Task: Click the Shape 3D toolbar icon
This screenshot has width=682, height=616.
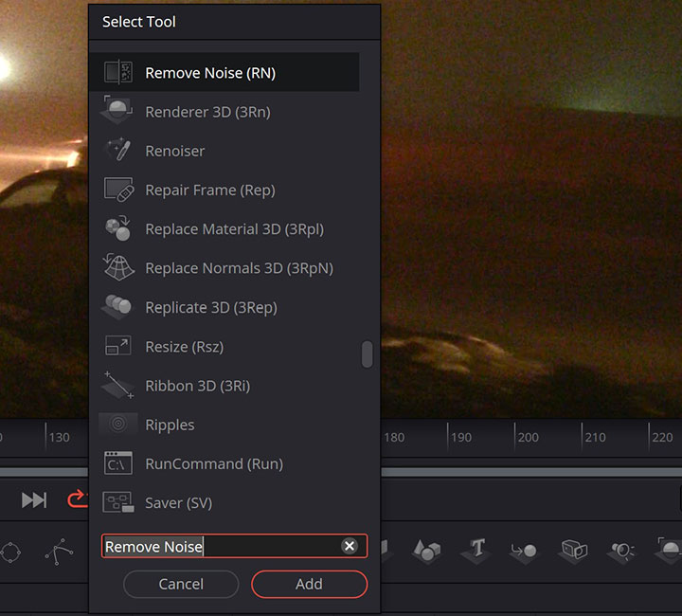Action: pyautogui.click(x=426, y=551)
